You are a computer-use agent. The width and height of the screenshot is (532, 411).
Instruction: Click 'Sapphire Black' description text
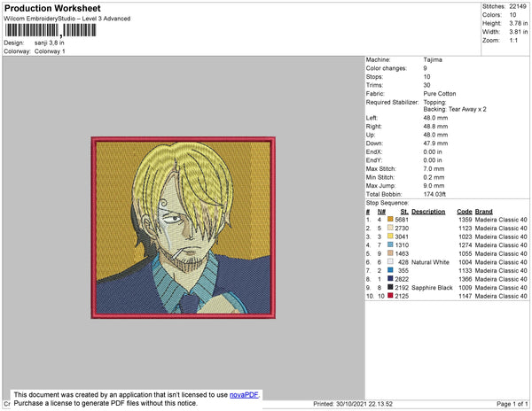[432, 287]
